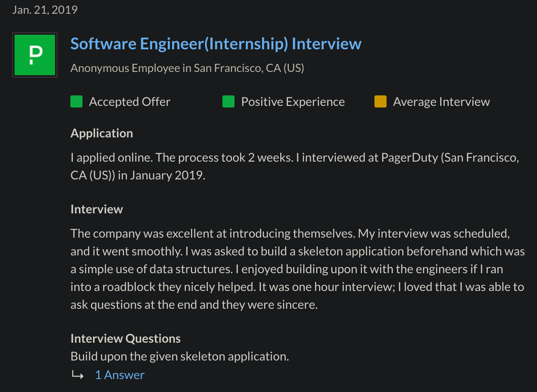Click the Interview Questions section heading

coord(125,339)
